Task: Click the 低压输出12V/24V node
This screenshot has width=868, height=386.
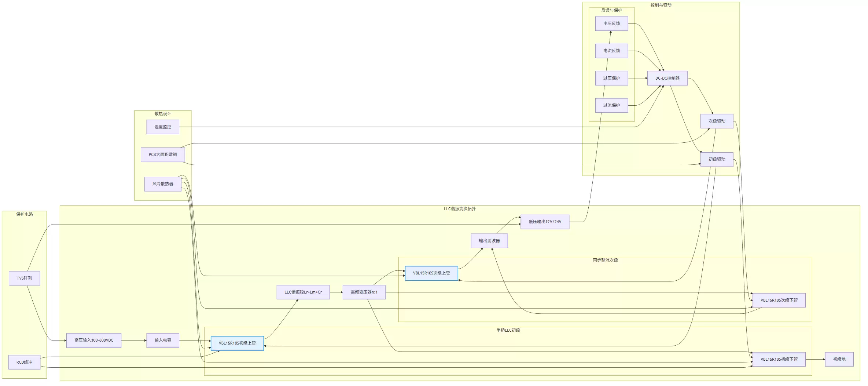Action: (545, 222)
